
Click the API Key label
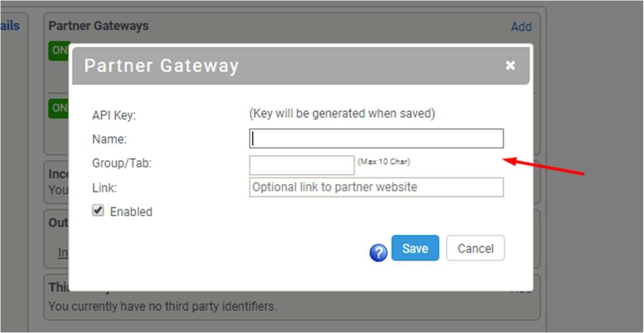(x=114, y=115)
